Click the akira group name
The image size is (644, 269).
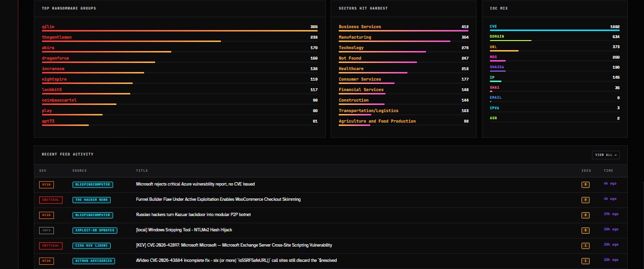click(x=48, y=48)
